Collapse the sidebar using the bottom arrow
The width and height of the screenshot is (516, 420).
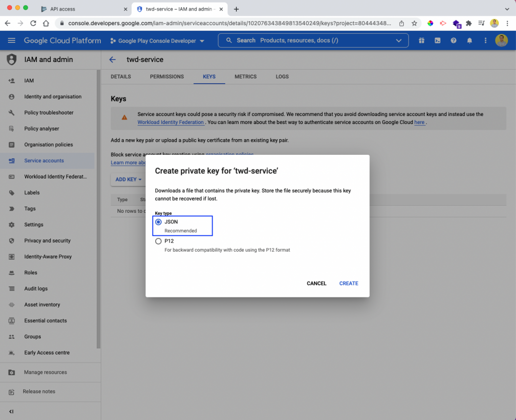click(x=11, y=411)
